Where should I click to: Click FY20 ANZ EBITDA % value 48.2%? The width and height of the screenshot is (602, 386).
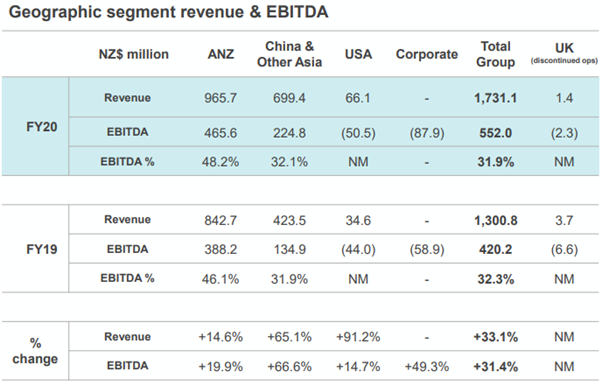(220, 162)
